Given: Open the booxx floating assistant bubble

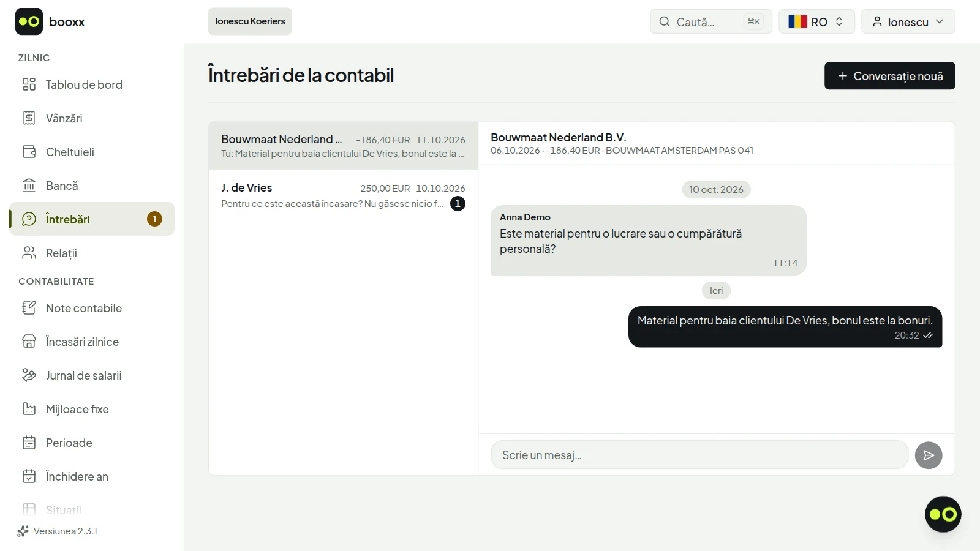Looking at the screenshot, I should coord(943,514).
